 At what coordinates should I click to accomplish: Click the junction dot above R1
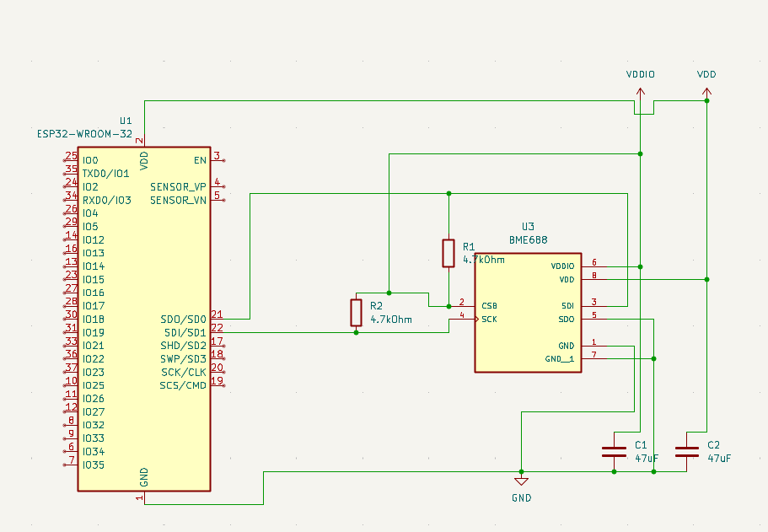click(448, 194)
